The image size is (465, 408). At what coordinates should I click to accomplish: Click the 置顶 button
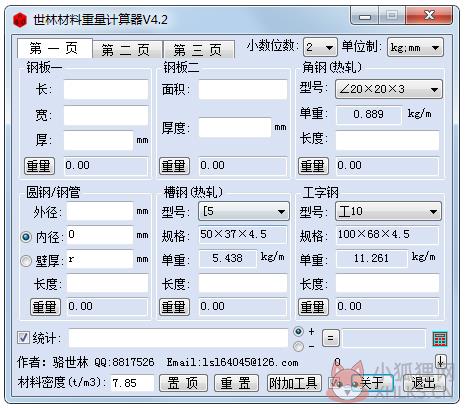(183, 383)
